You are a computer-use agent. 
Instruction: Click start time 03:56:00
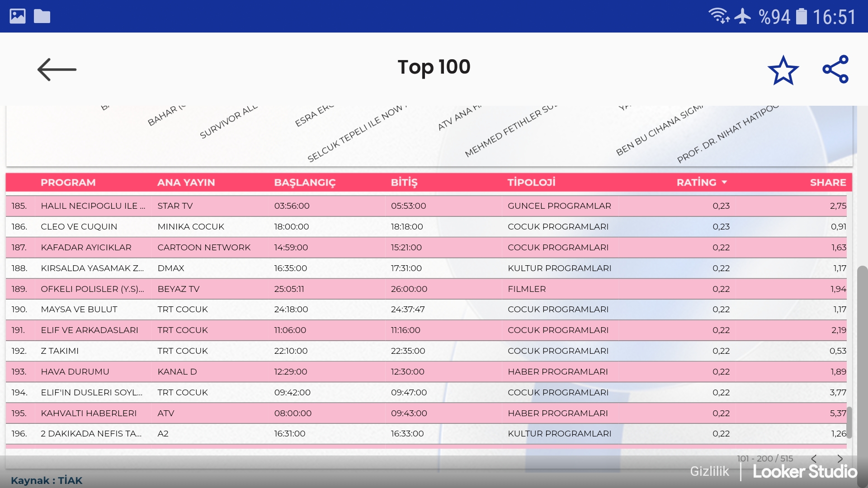coord(292,206)
